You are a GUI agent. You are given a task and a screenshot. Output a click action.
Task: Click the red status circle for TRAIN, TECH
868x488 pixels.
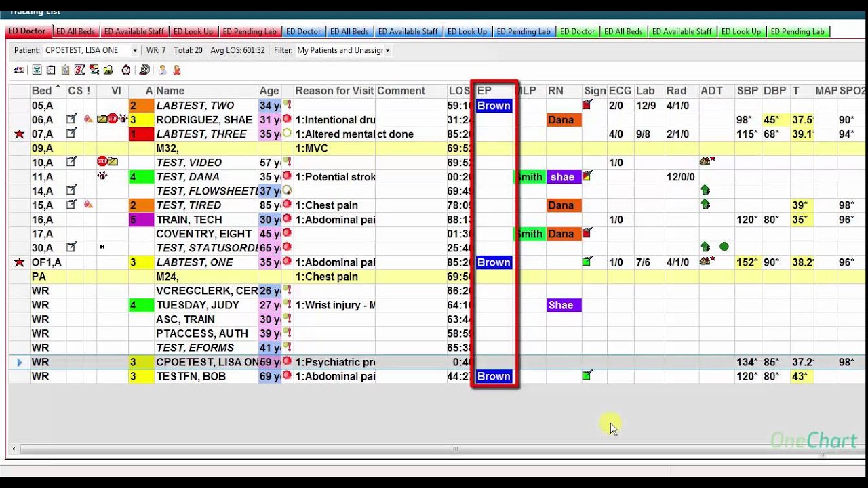(x=287, y=219)
